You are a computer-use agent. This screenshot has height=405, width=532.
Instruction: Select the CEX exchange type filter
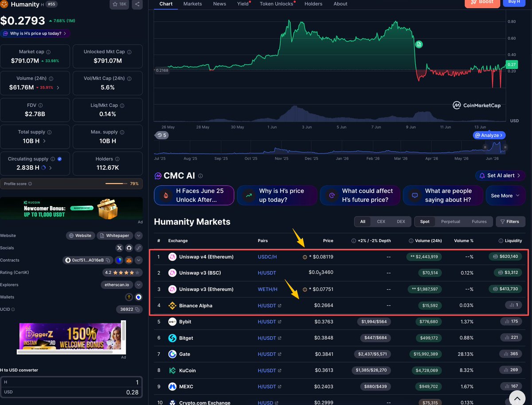coord(381,221)
